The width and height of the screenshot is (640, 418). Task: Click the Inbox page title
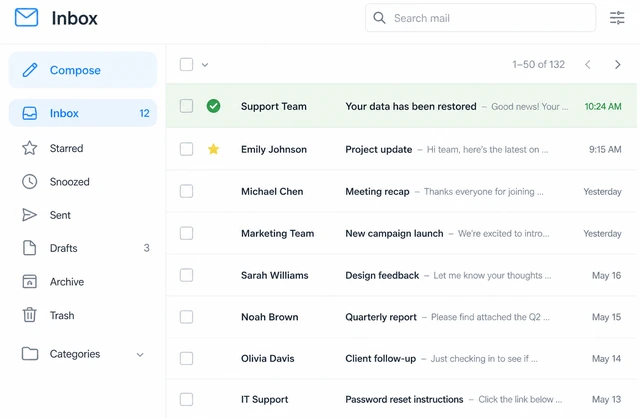point(74,18)
